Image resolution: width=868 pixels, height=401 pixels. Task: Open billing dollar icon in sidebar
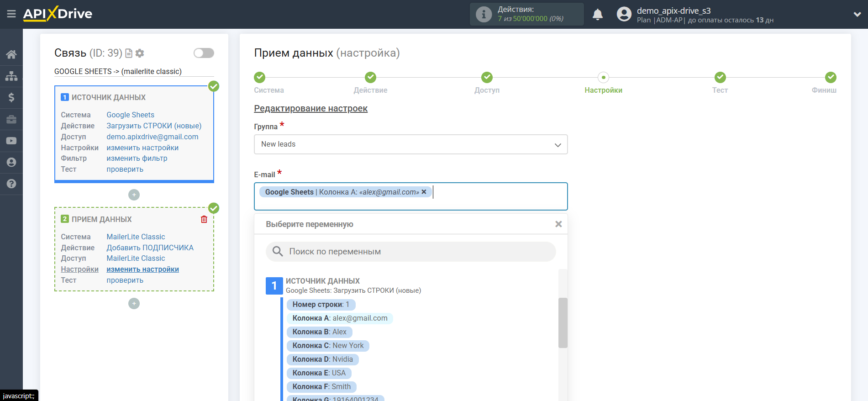(x=11, y=97)
